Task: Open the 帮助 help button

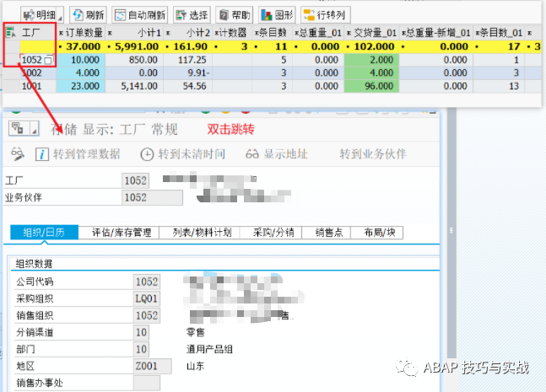Action: coord(235,15)
